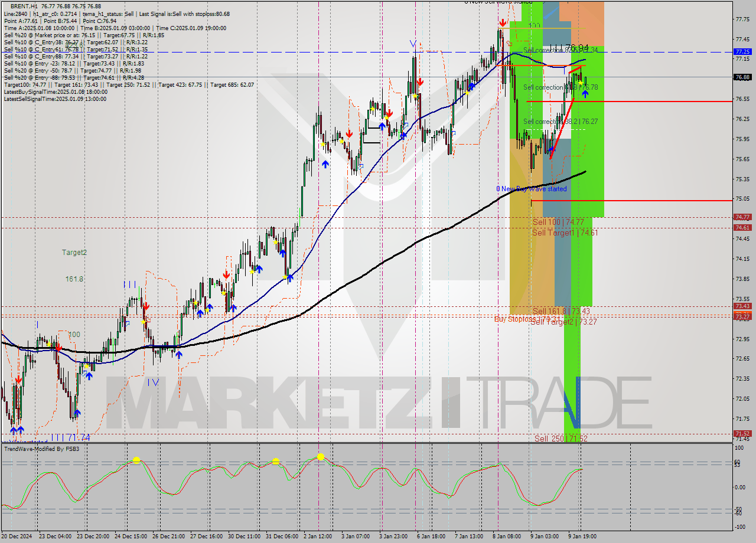This screenshot has height=543, width=756.
Task: Click the '9 Jan 19:00' time label
Action: pos(581,537)
